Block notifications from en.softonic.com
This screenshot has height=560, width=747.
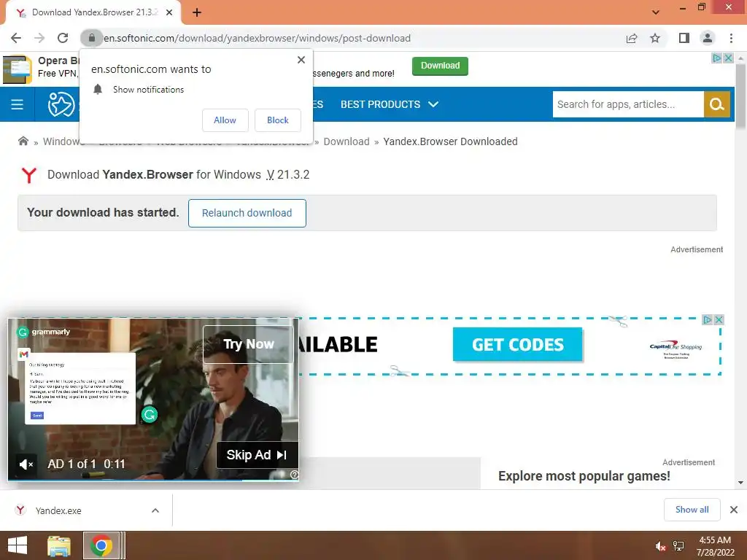278,120
